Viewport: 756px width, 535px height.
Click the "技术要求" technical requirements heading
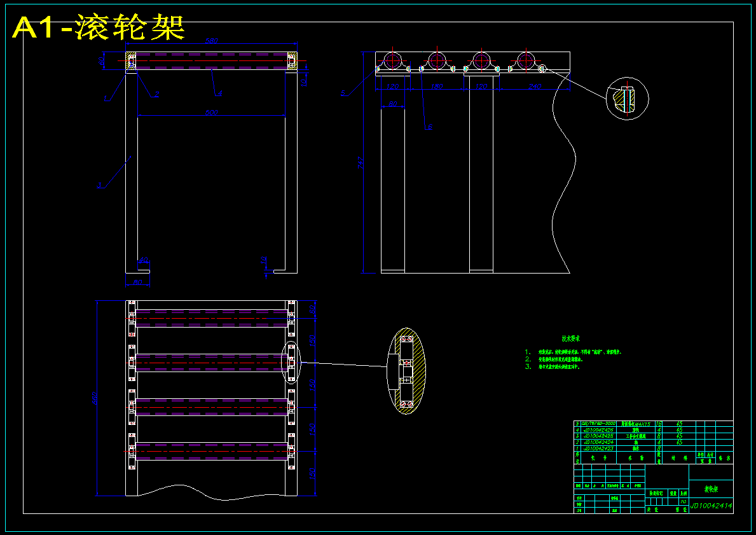point(571,338)
